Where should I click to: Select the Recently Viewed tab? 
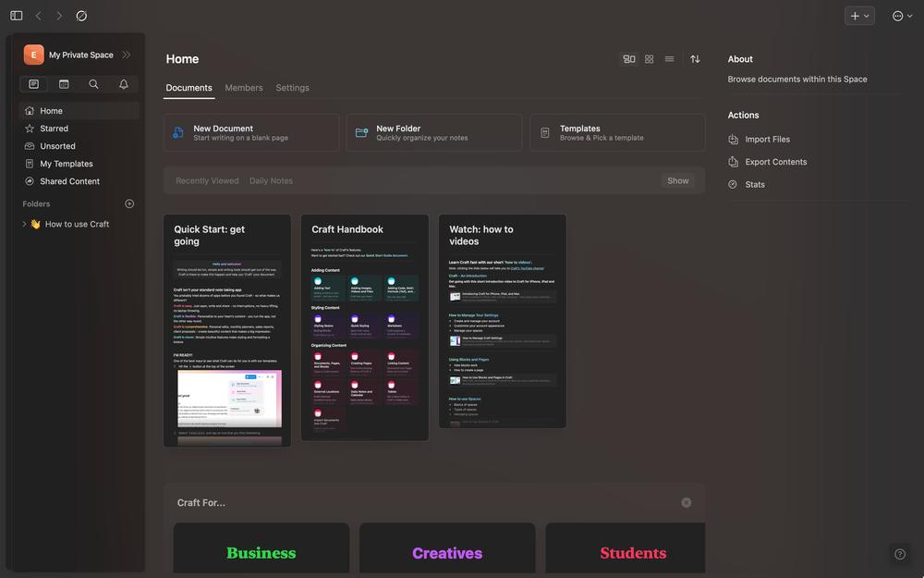[207, 181]
